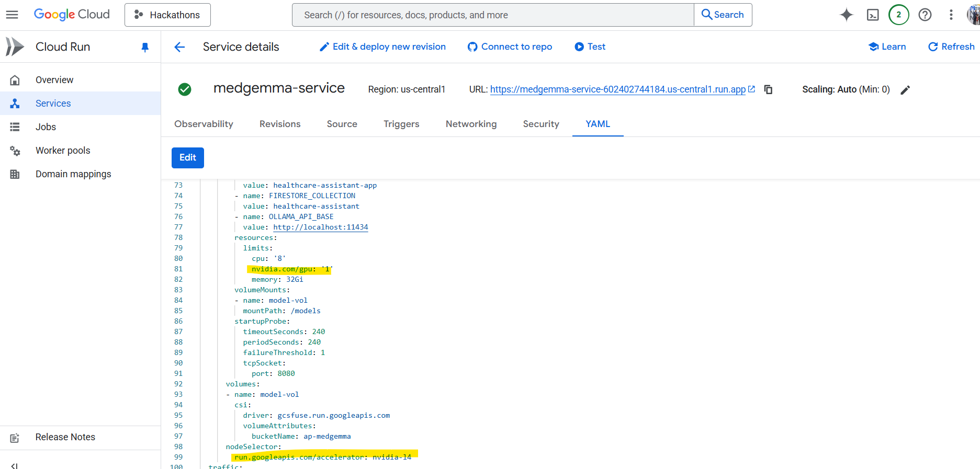
Task: Click 'mountPath: /models' line
Action: pyautogui.click(x=281, y=311)
